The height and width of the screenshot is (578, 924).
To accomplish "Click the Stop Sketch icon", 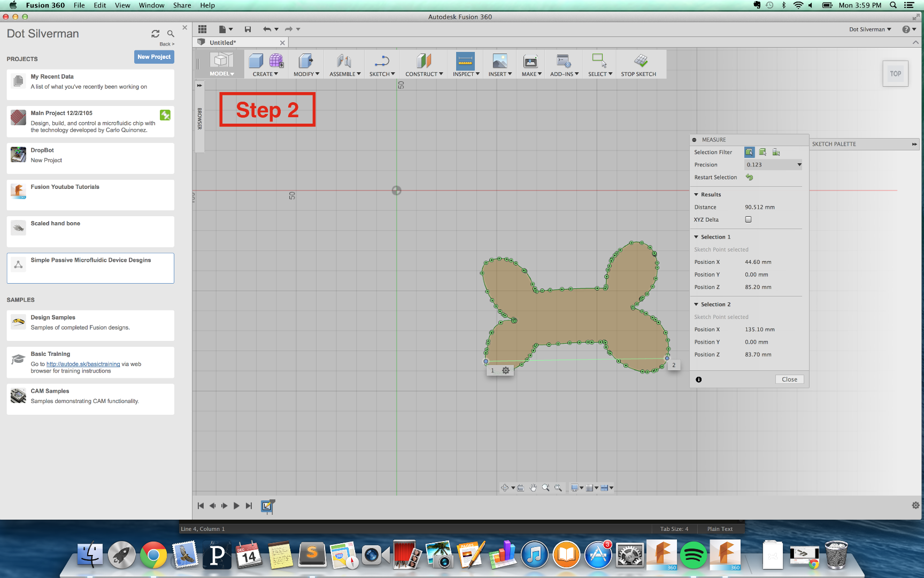I will click(x=641, y=60).
